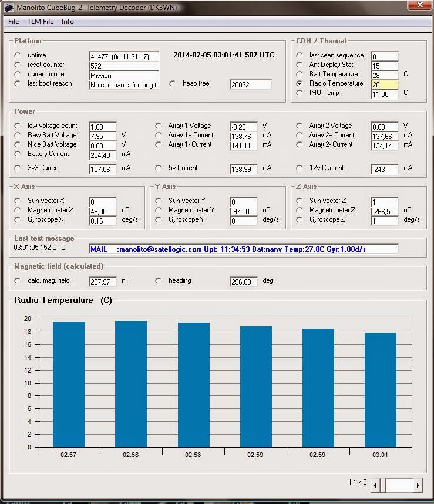
Task: Click the last boot reason field
Action: 124,85
